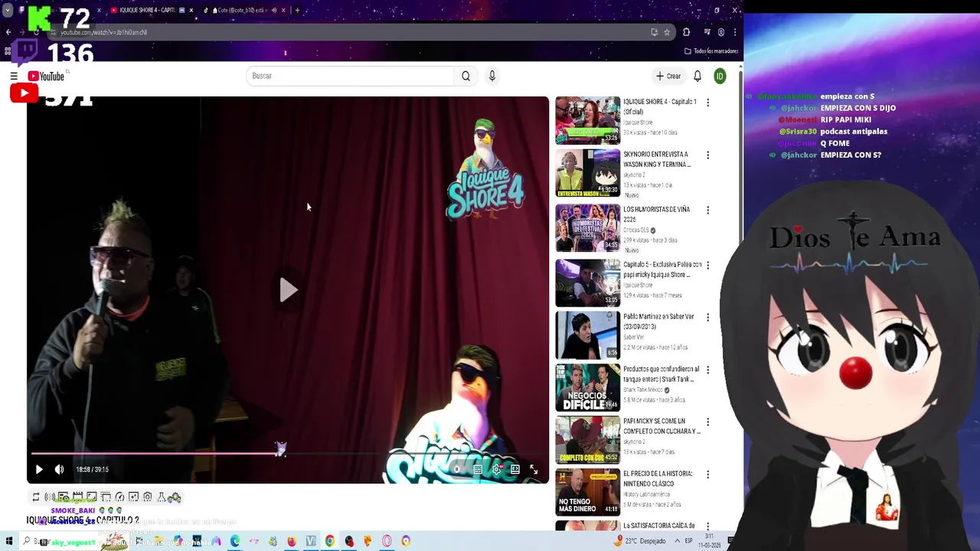Open IQUIQUE SHORE 4 - Capitulo 1 thumbnail
Image resolution: width=980 pixels, height=551 pixels.
pos(588,120)
